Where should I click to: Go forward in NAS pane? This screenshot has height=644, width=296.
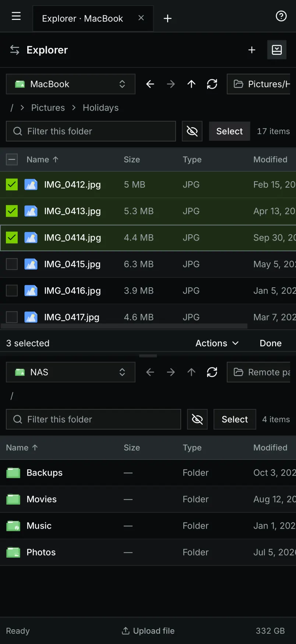tap(171, 372)
